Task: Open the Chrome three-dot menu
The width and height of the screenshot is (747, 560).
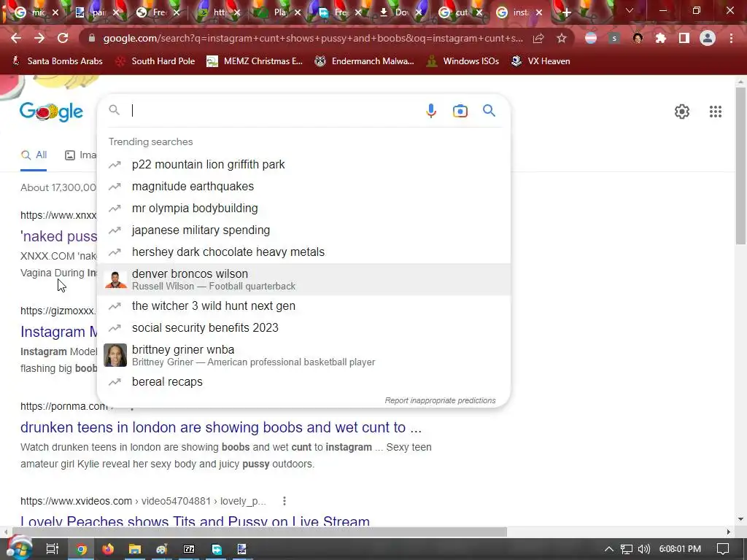Action: coord(731,38)
